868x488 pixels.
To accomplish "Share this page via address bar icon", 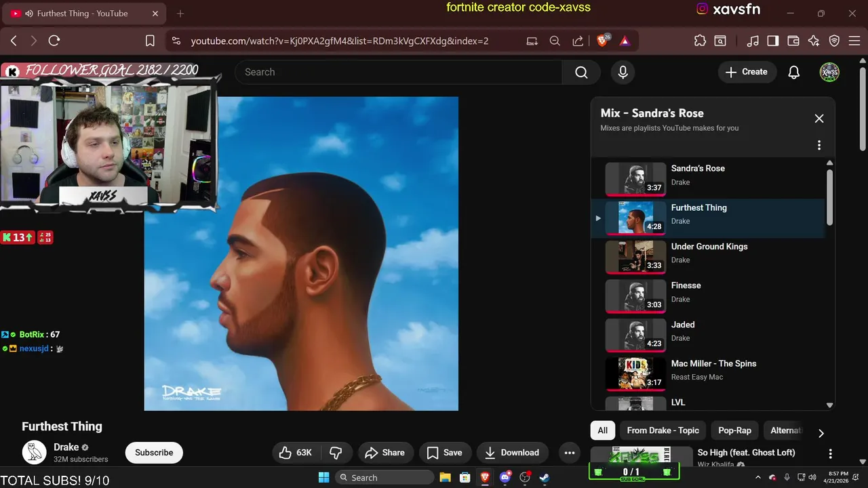I will [x=578, y=41].
